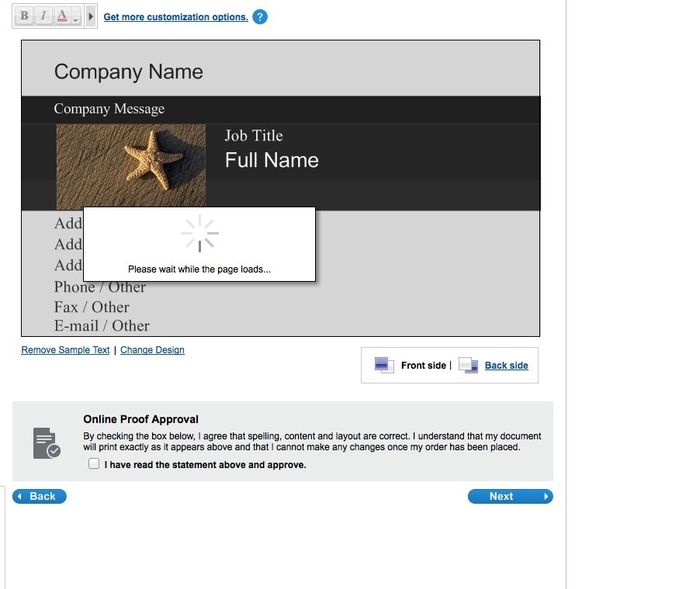
Task: Click the Full Name text on card
Action: coord(271,160)
